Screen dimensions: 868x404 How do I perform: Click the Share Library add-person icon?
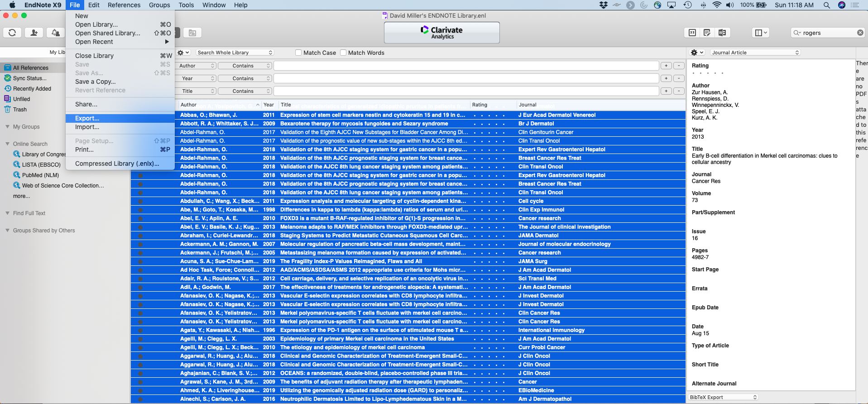[34, 33]
